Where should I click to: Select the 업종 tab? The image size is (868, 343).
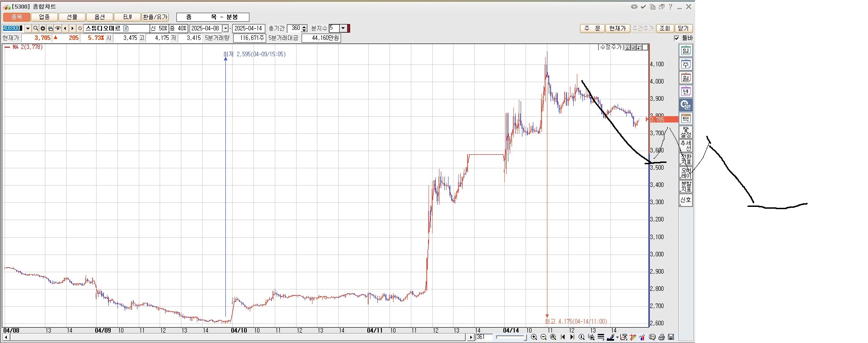44,17
